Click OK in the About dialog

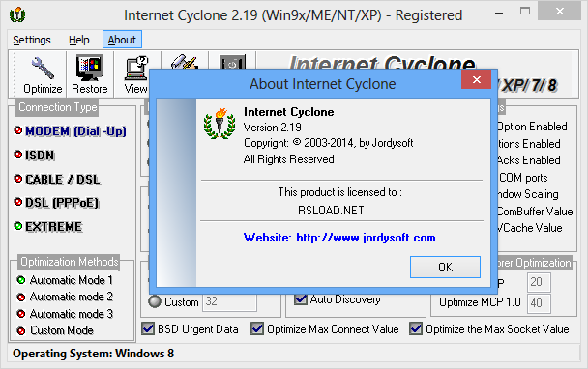point(445,268)
